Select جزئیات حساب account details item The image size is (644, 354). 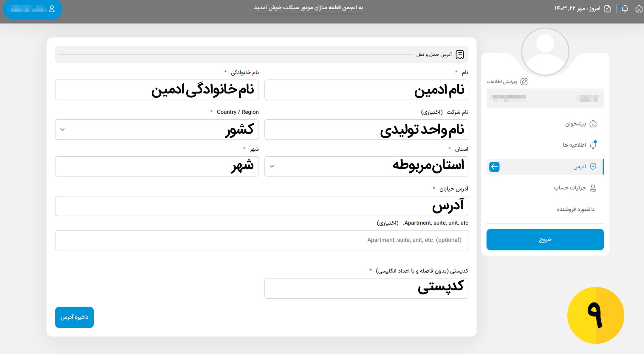(x=570, y=188)
